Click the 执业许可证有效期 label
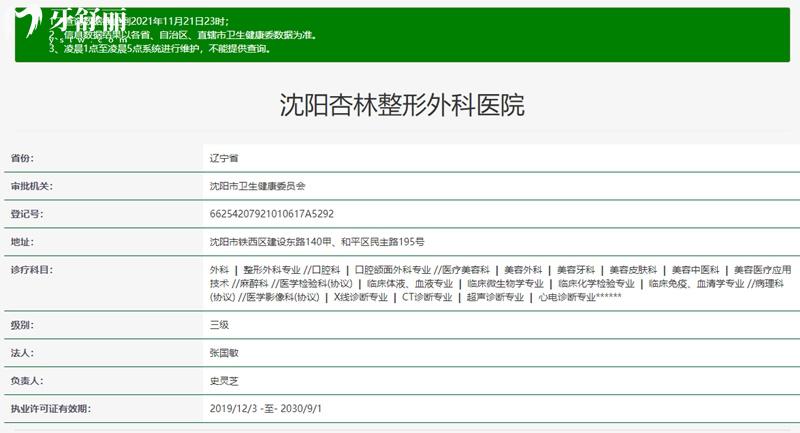Viewport: 800px width, 433px height. [51, 409]
